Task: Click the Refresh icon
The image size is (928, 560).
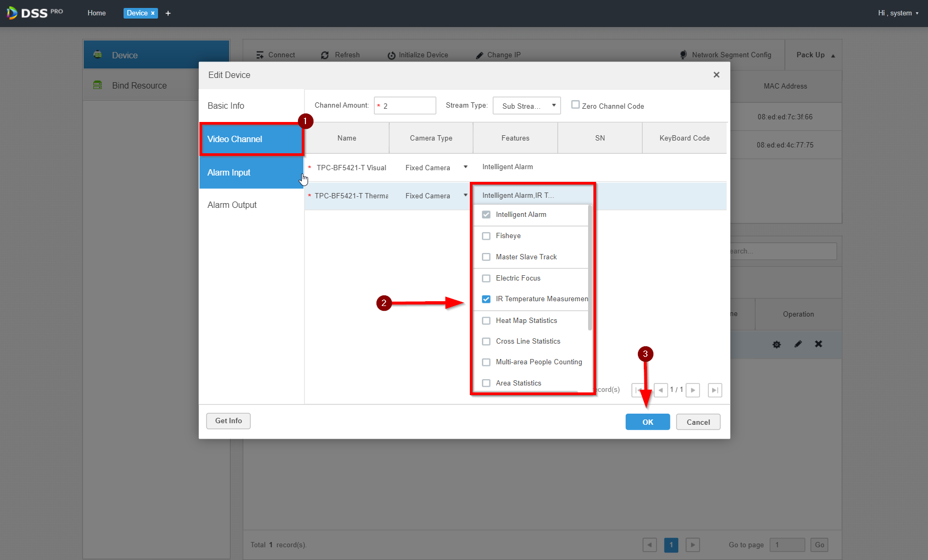Action: (325, 55)
